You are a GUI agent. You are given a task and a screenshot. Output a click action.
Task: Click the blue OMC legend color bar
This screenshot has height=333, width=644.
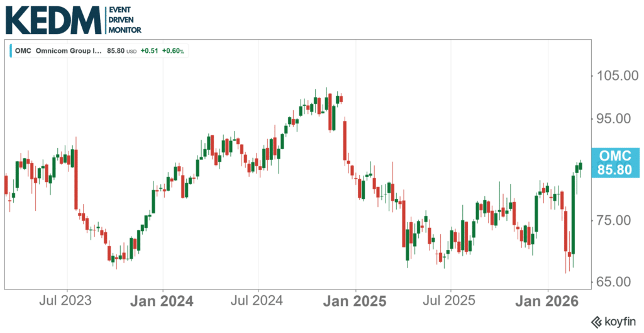click(11, 50)
